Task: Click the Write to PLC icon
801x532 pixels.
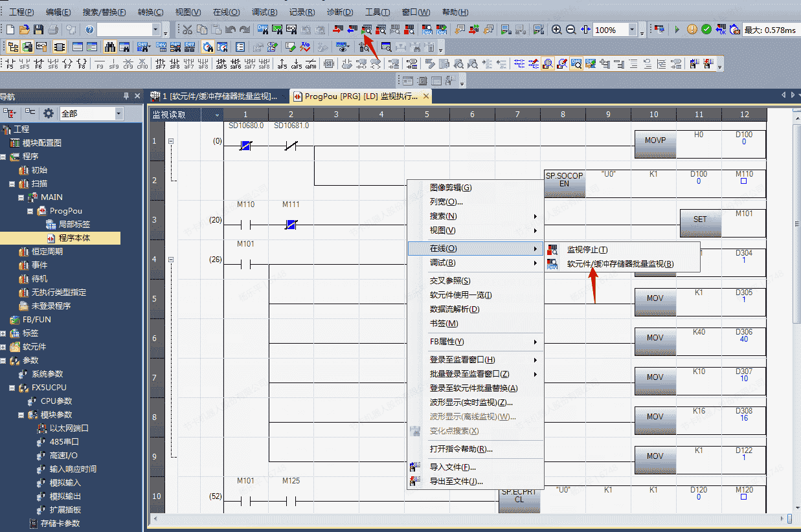Action: [x=338, y=30]
